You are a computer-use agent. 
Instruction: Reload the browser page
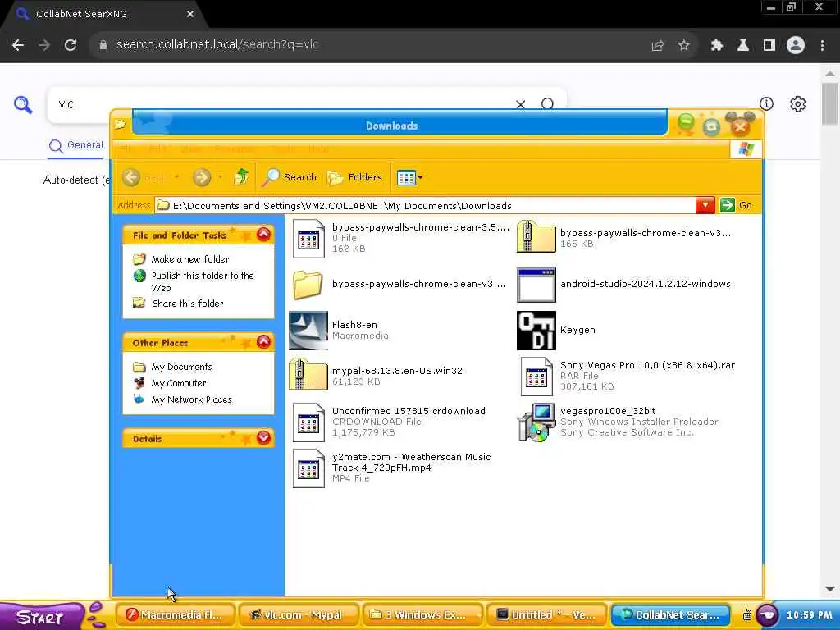coord(71,46)
